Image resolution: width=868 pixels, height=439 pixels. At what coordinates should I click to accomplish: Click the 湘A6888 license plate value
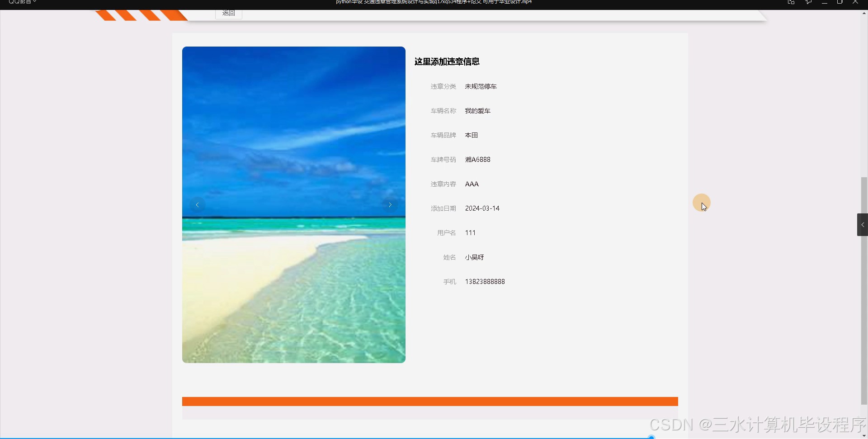click(x=477, y=159)
